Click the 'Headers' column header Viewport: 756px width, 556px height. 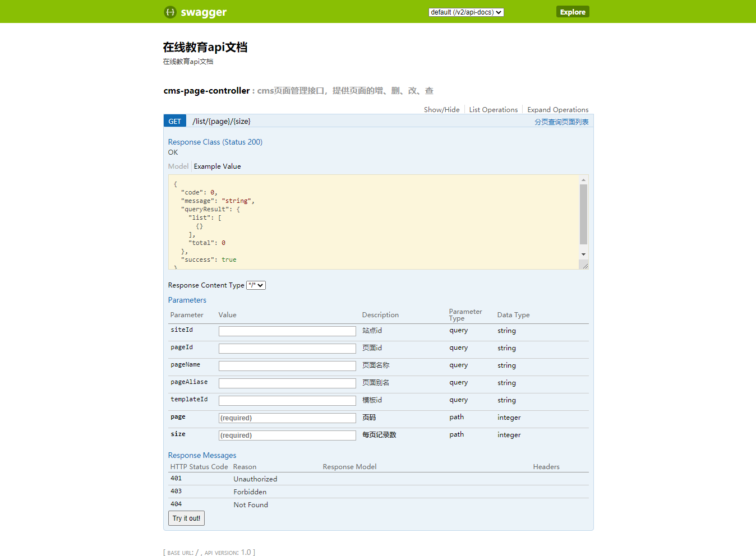point(546,467)
